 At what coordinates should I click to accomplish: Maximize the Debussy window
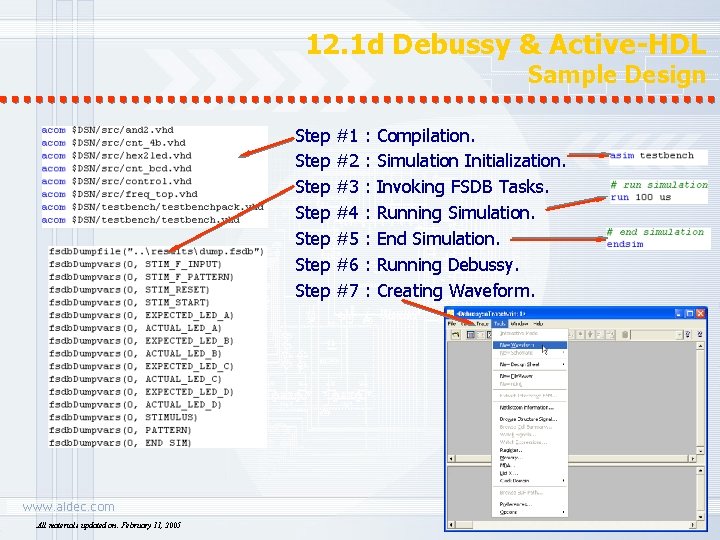[689, 314]
